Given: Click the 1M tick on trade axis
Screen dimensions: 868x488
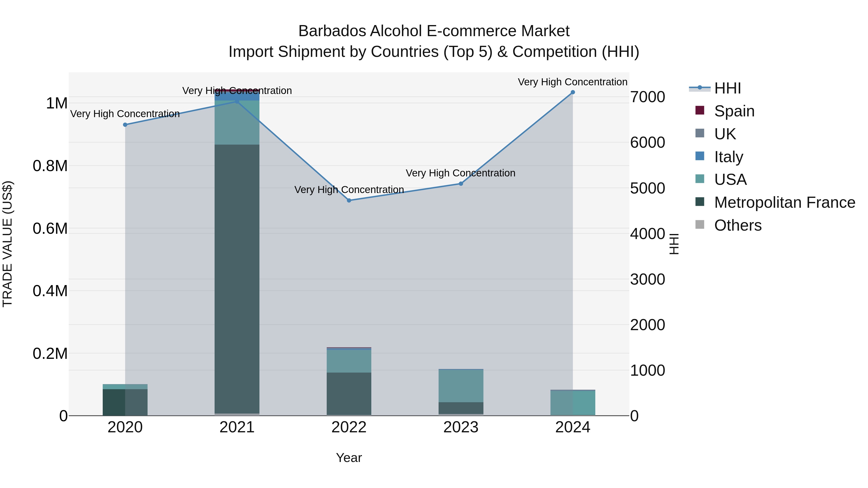Looking at the screenshot, I should coord(57,103).
